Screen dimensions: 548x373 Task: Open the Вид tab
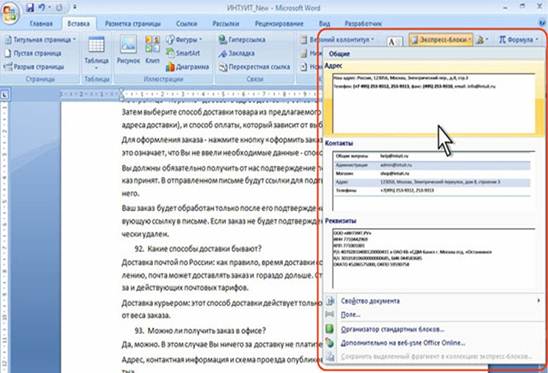(x=324, y=23)
